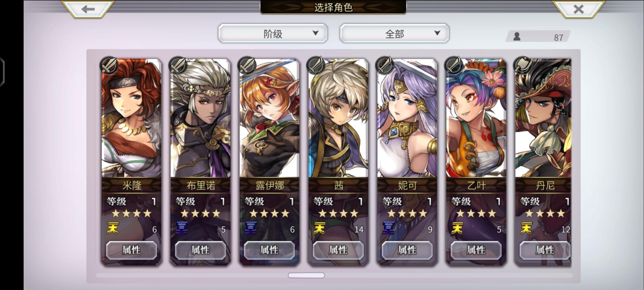Screen dimensions: 644x290
Task: Click the axe weapon icon on 丹尼's card
Action: click(522, 65)
